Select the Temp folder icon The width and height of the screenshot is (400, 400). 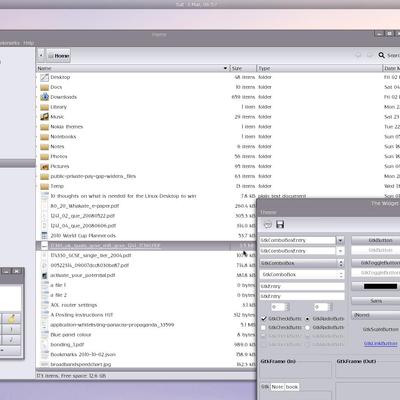[x=44, y=186]
